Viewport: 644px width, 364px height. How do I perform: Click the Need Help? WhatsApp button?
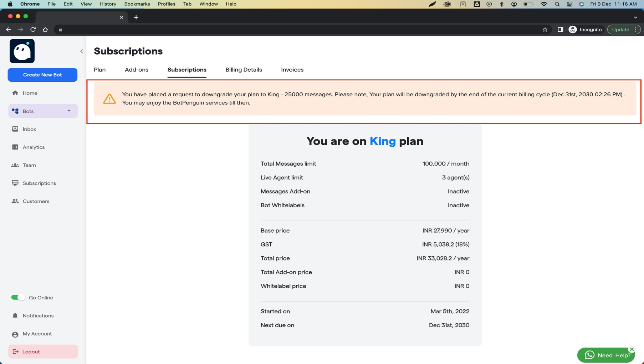point(606,355)
